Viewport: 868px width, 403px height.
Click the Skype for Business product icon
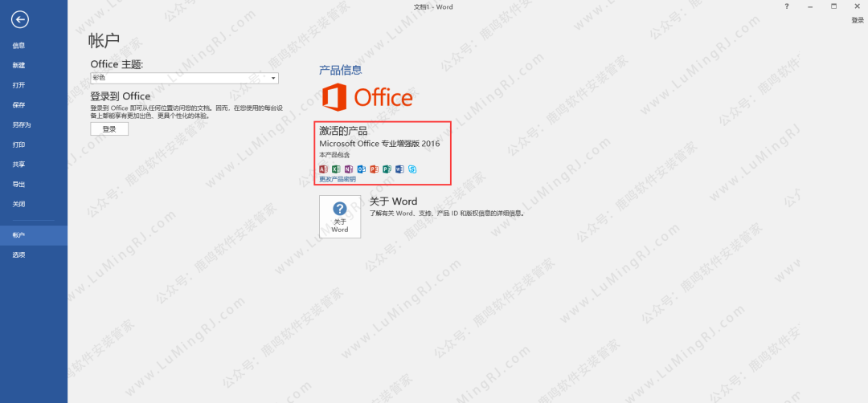(412, 169)
